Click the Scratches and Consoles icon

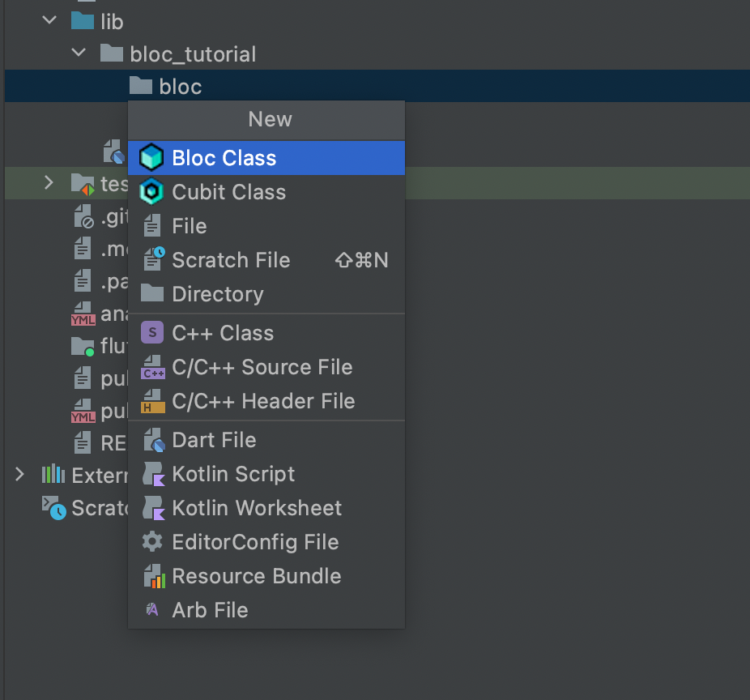54,508
